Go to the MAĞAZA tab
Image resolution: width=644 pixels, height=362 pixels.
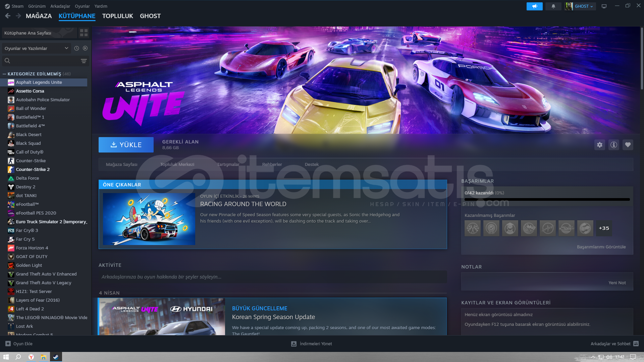(x=39, y=16)
